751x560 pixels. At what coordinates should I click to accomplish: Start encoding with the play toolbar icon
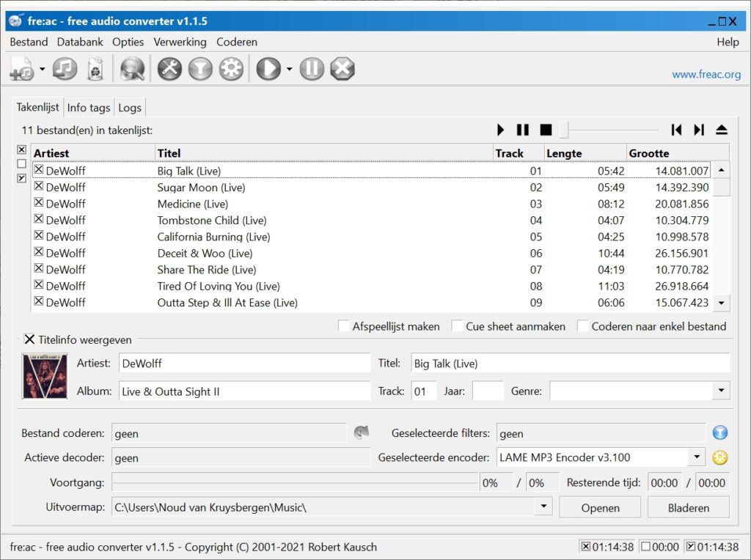tap(268, 69)
